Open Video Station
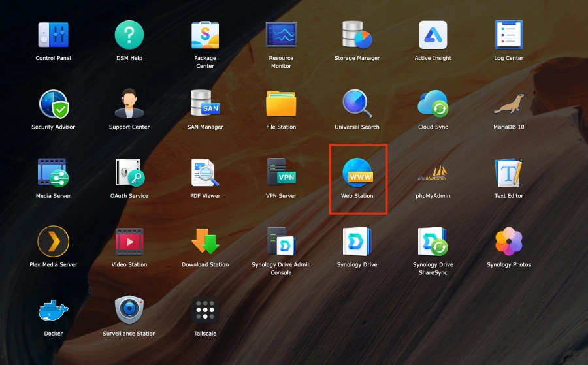Image resolution: width=588 pixels, height=365 pixels. [x=129, y=242]
